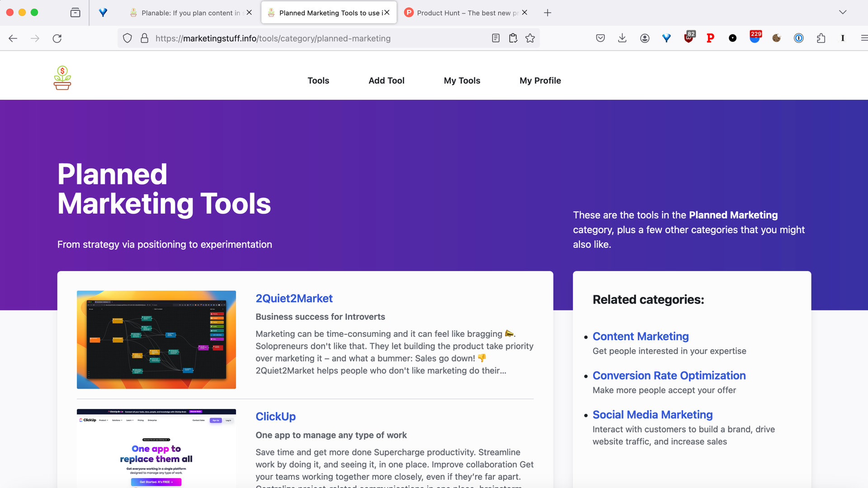
Task: Open the extension with badge 82
Action: tap(689, 38)
